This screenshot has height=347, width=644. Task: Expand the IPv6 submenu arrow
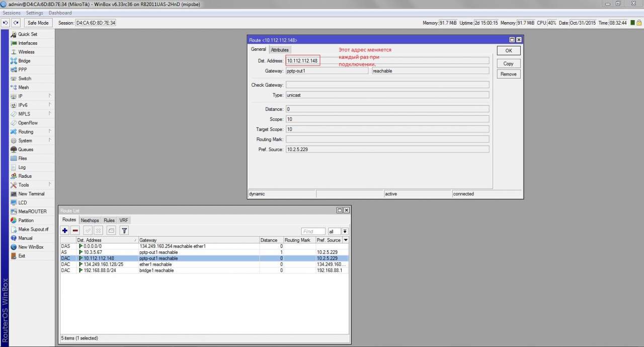(x=50, y=105)
